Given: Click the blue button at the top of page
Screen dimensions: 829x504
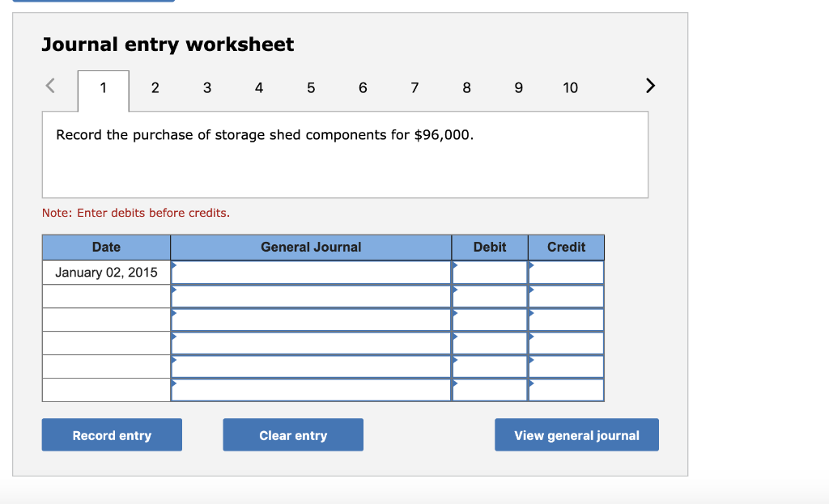Looking at the screenshot, I should click(x=91, y=2).
